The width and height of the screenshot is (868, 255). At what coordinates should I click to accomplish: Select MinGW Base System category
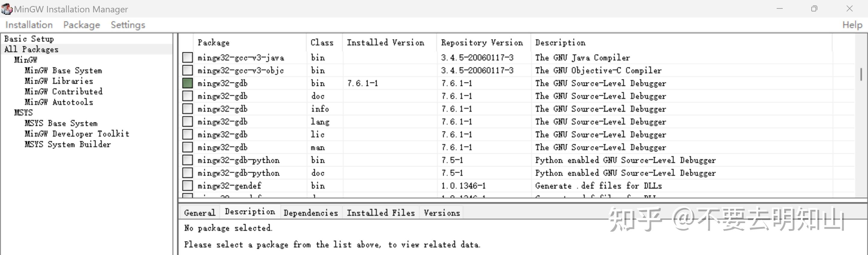[63, 71]
